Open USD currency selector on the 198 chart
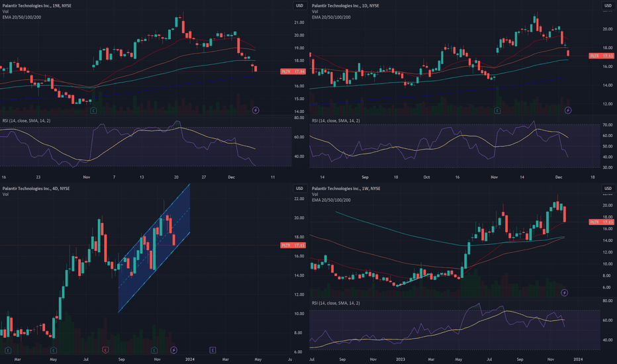The width and height of the screenshot is (617, 364). click(299, 5)
